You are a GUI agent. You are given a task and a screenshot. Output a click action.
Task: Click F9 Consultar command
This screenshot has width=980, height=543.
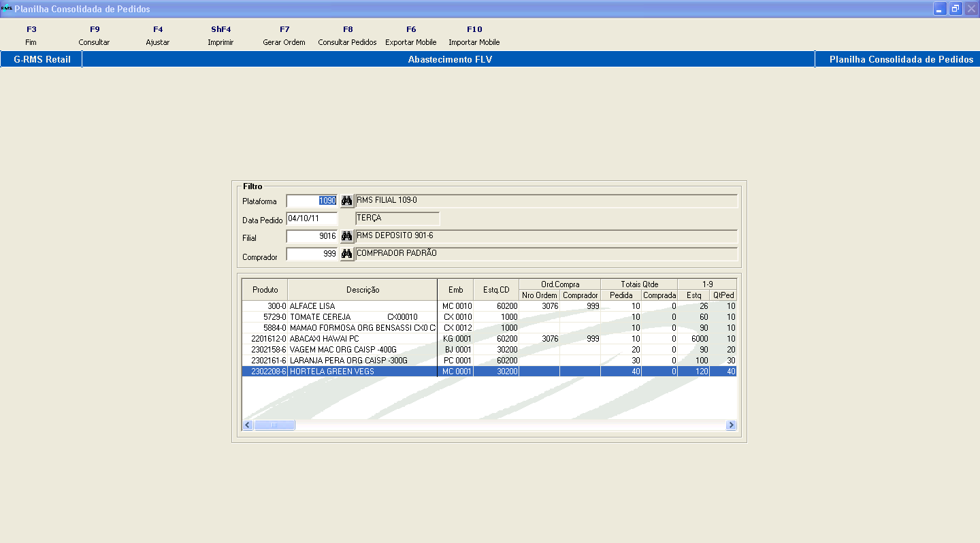click(94, 36)
